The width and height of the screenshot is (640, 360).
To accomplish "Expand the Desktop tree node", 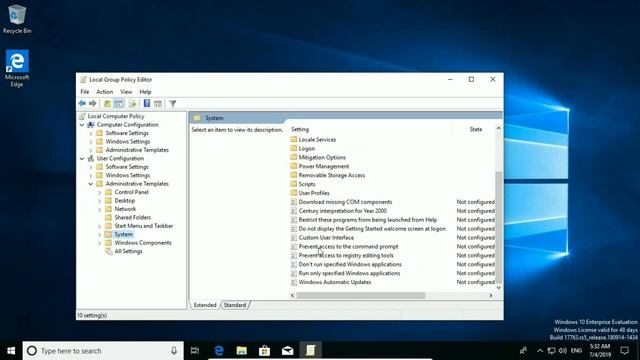I will pyautogui.click(x=100, y=201).
